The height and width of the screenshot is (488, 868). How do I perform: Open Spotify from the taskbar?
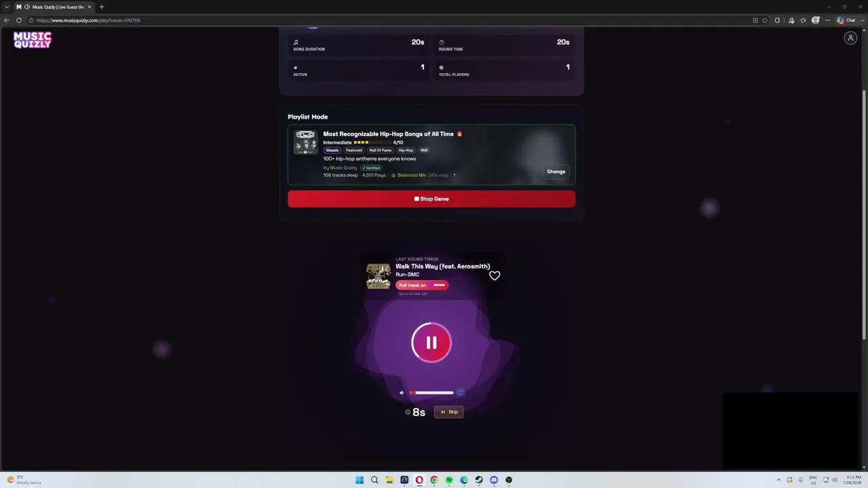(449, 480)
